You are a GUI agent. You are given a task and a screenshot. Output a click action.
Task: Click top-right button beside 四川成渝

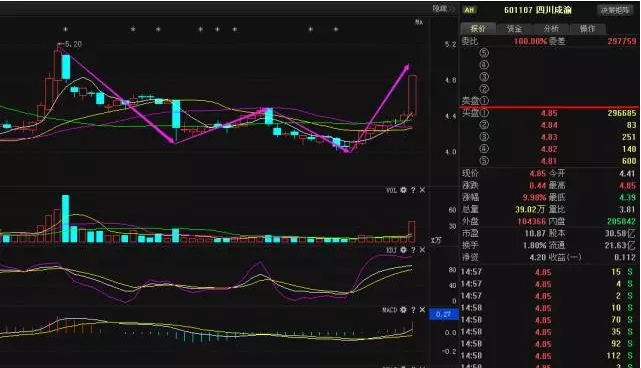click(615, 10)
